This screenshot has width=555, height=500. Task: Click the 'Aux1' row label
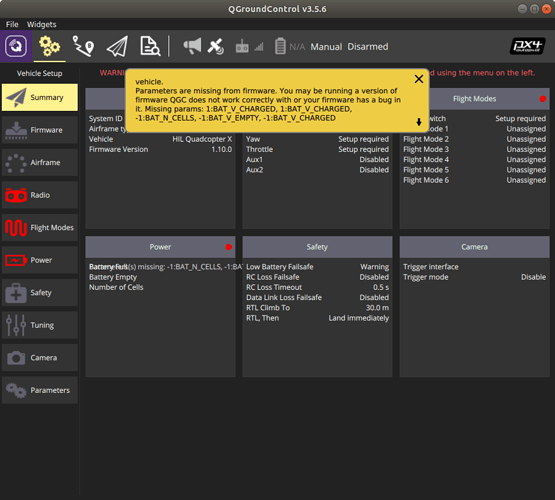pos(254,160)
